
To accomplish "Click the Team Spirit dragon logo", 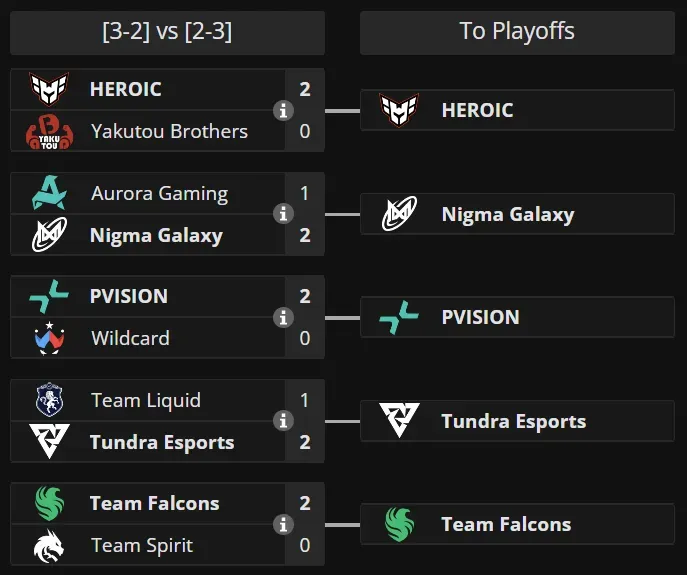I will click(x=49, y=545).
